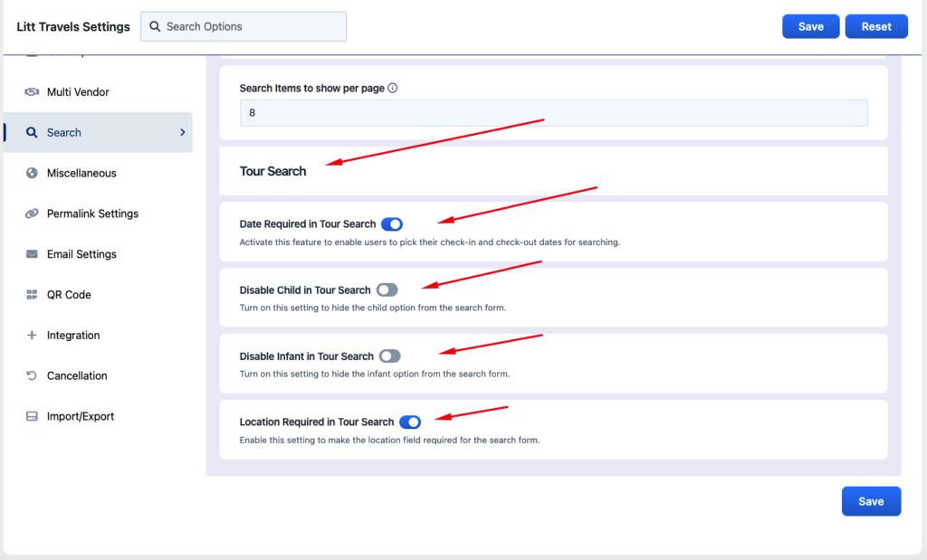Image resolution: width=927 pixels, height=560 pixels.
Task: Click the Permalink Settings link icon
Action: click(x=32, y=214)
